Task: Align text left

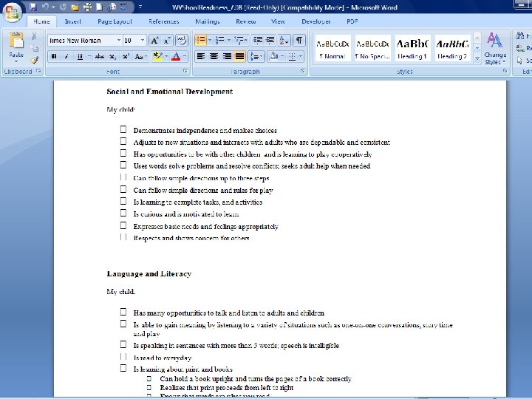Action: coord(201,56)
